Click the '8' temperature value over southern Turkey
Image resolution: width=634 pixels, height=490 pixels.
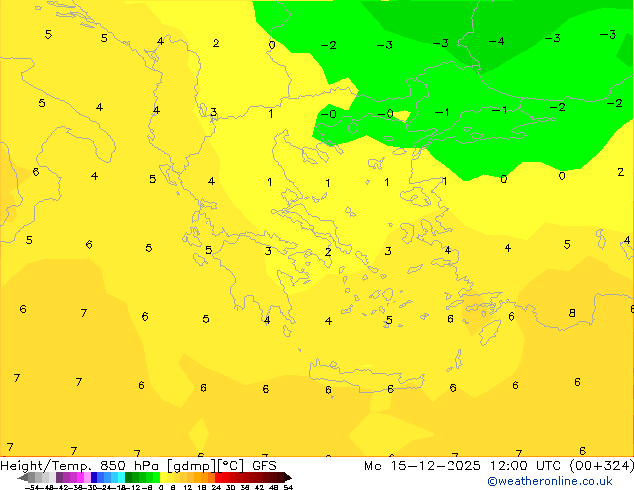click(572, 313)
